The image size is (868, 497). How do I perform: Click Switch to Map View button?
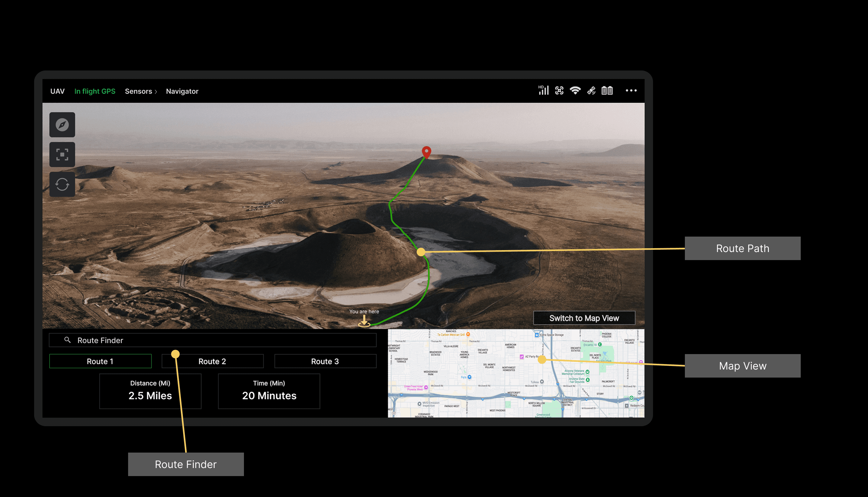point(584,318)
